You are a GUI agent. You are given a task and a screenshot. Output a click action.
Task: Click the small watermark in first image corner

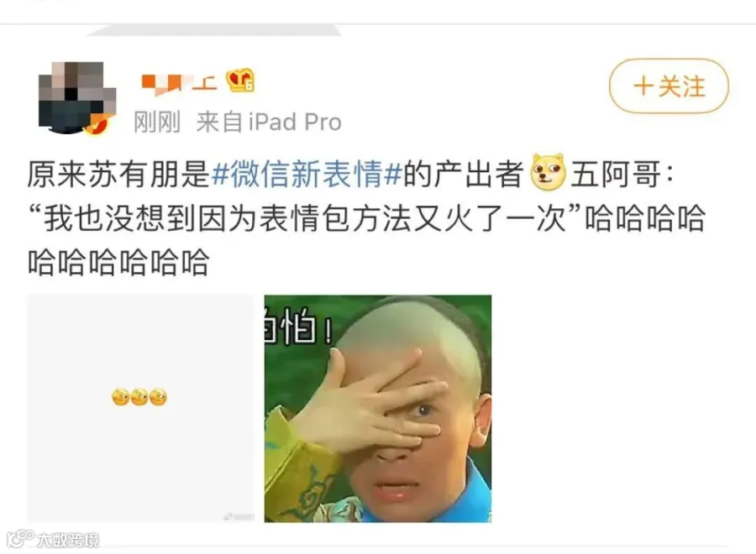click(238, 517)
